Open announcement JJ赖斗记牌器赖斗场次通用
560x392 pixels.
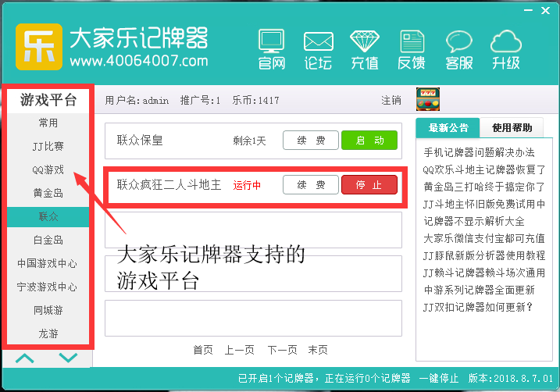coord(484,273)
